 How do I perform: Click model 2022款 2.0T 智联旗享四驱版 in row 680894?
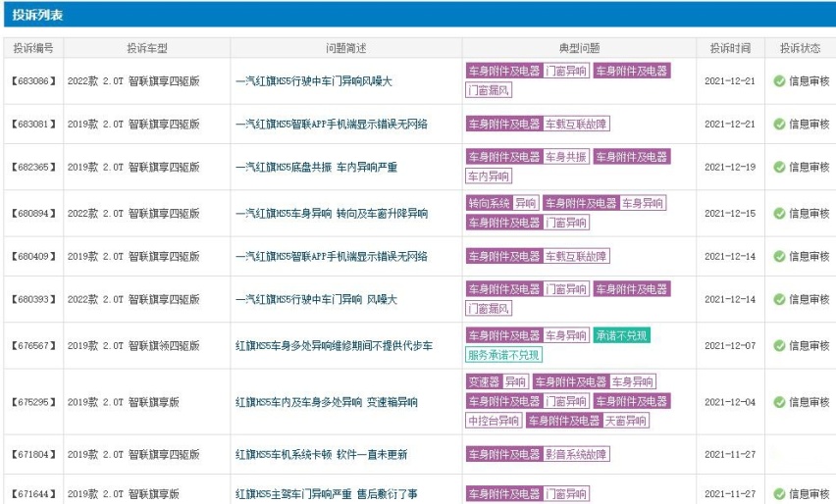click(x=133, y=213)
